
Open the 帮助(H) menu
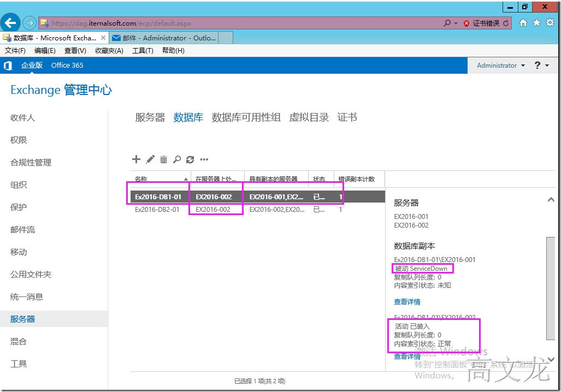[x=173, y=50]
